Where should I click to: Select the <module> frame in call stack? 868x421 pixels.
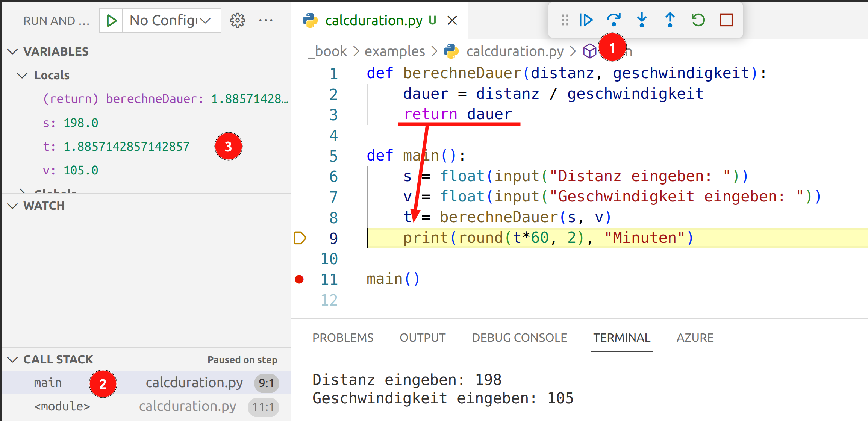[146, 406]
